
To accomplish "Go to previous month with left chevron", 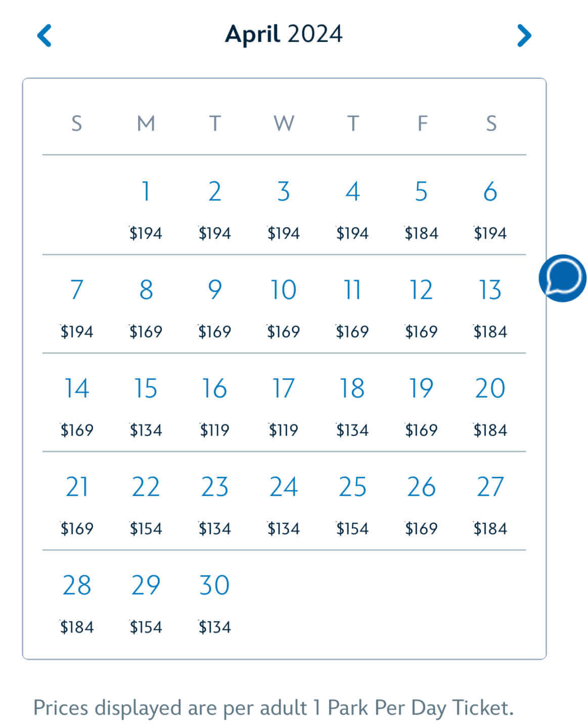I will click(44, 35).
